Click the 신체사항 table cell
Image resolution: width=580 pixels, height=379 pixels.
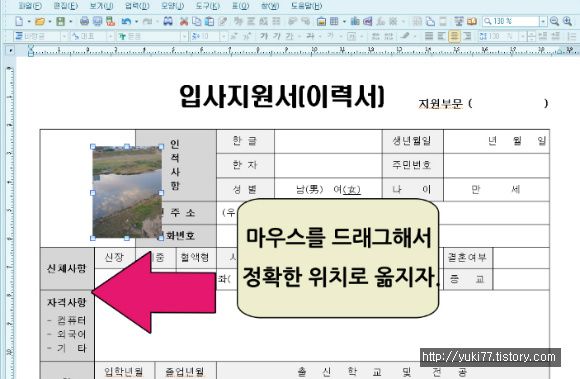coord(67,268)
